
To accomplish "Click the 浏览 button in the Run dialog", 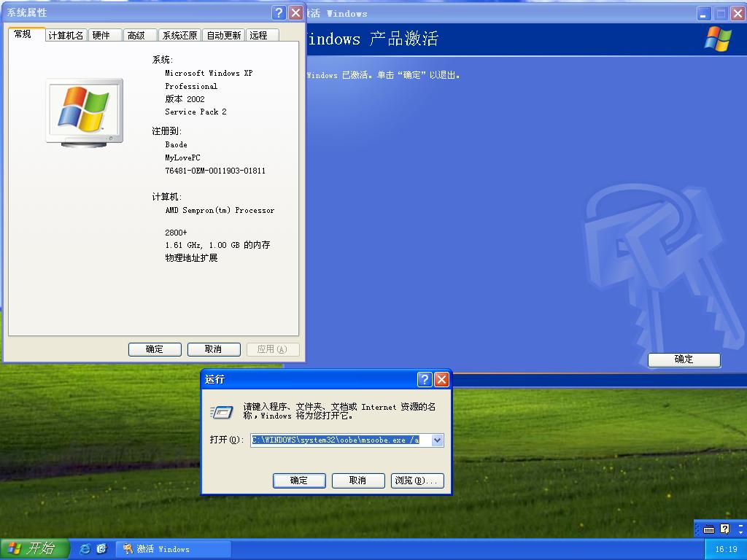I will point(417,481).
